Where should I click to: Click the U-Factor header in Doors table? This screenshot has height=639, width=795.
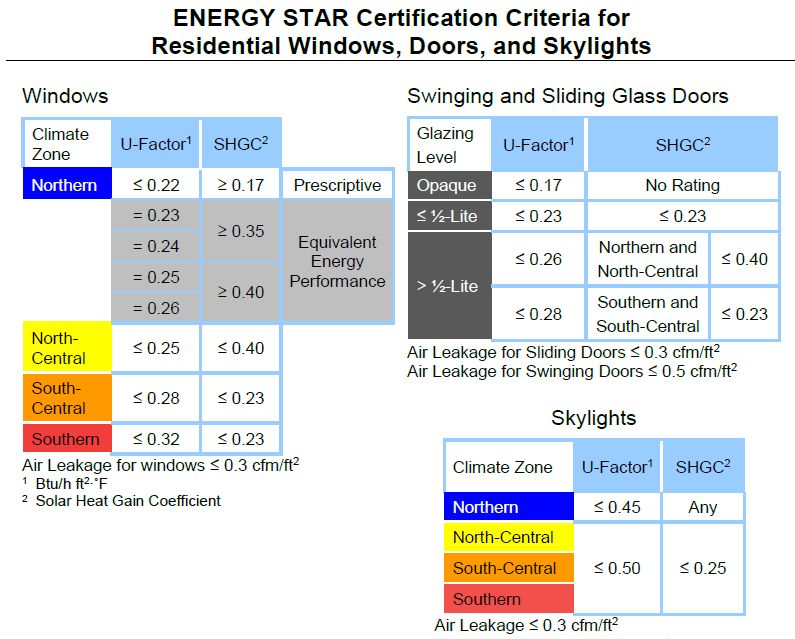click(x=538, y=145)
